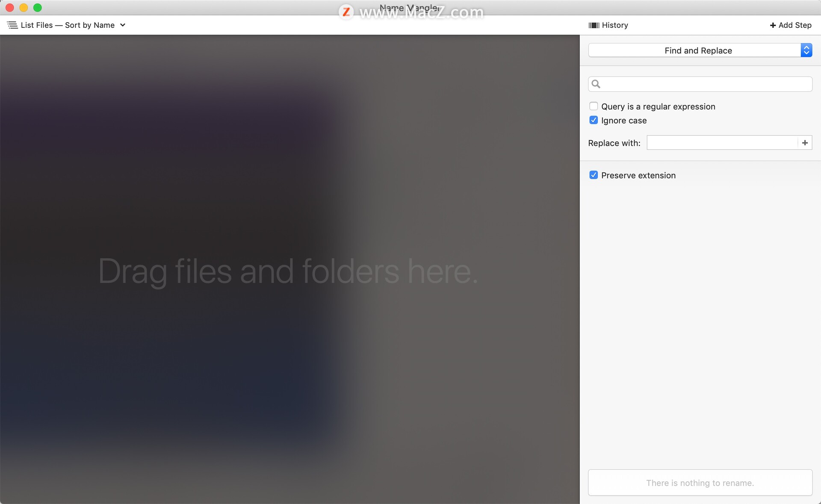Close the Name Mangler window

10,8
